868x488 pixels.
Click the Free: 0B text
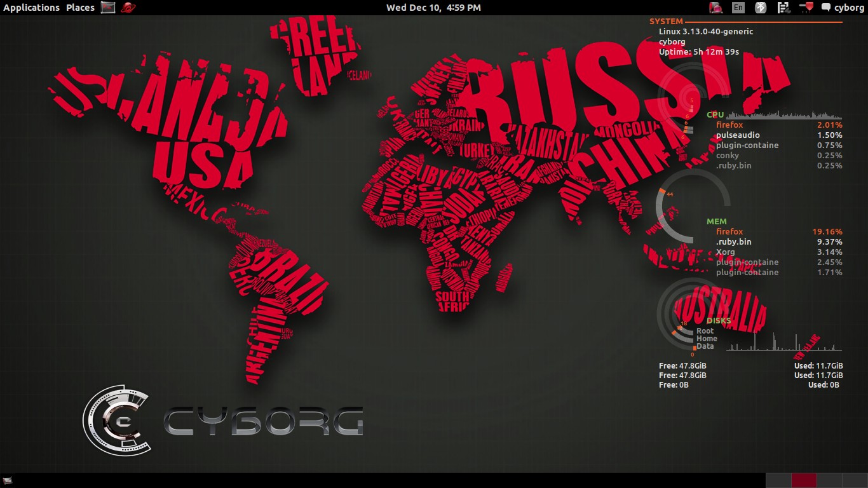click(x=674, y=385)
